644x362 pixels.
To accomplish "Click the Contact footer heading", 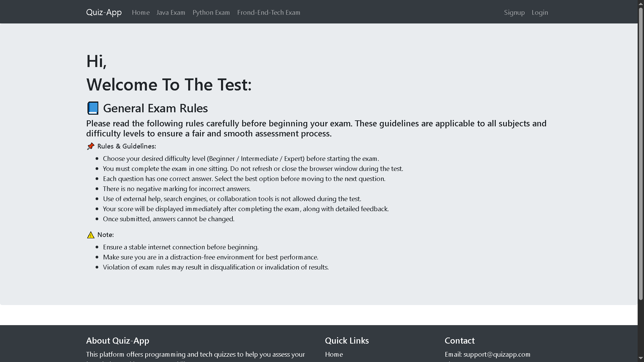I will (x=460, y=341).
